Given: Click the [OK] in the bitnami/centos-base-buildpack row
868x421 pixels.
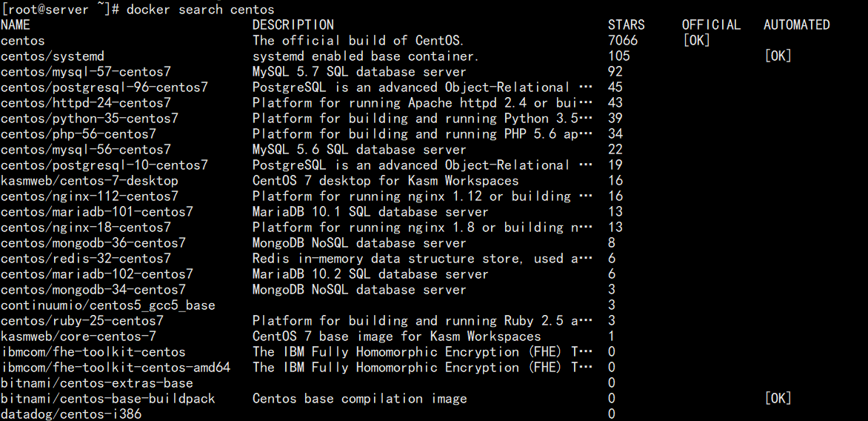Looking at the screenshot, I should 778,398.
